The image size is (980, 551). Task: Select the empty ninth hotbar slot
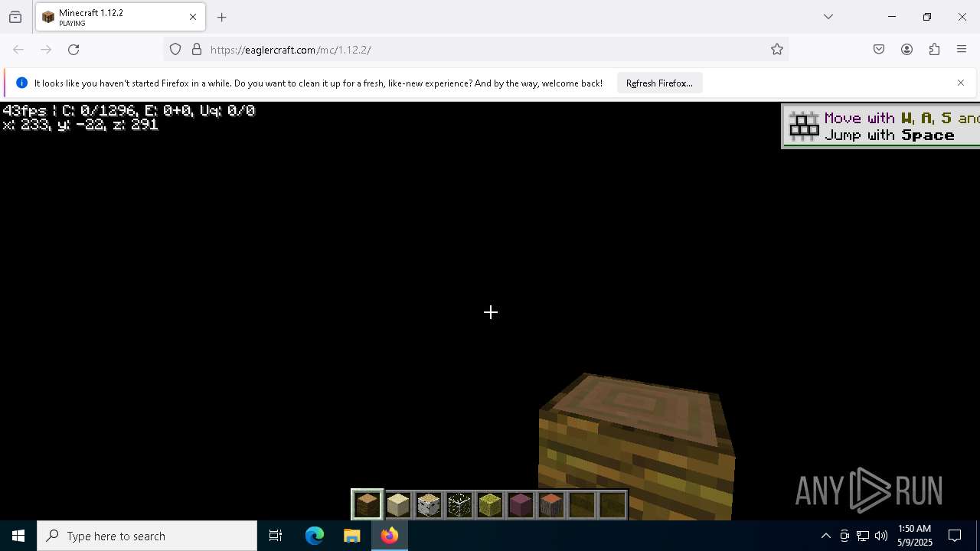tap(612, 505)
